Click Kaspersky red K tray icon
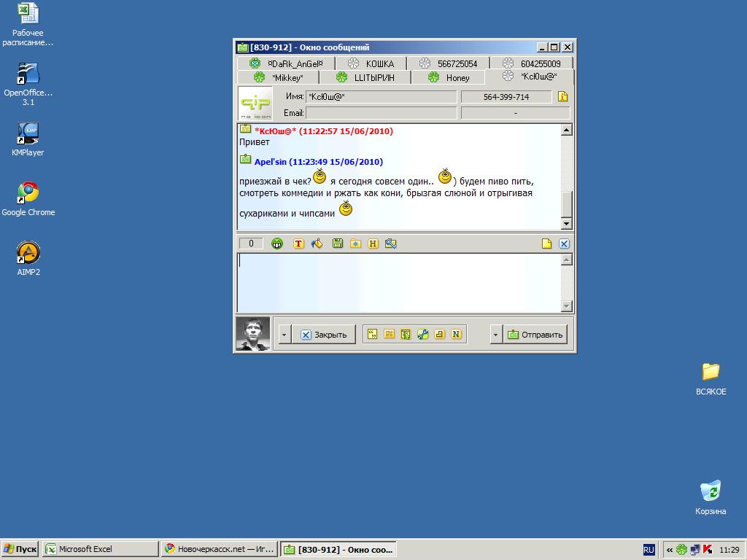Image resolution: width=747 pixels, height=560 pixels. 708,550
